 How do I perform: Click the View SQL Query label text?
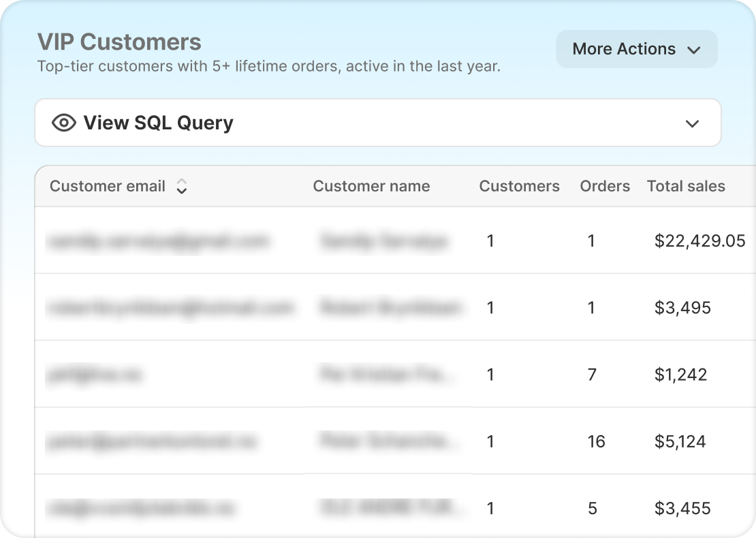pos(158,123)
